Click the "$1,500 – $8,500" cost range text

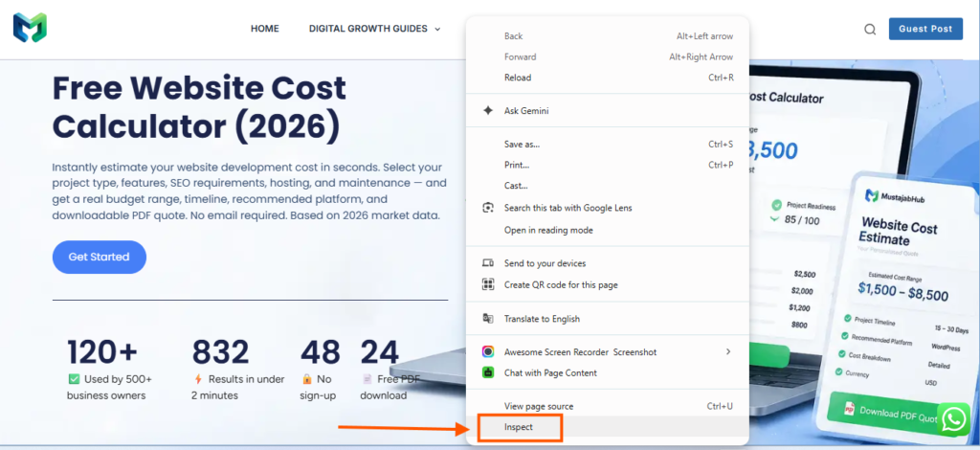[903, 291]
